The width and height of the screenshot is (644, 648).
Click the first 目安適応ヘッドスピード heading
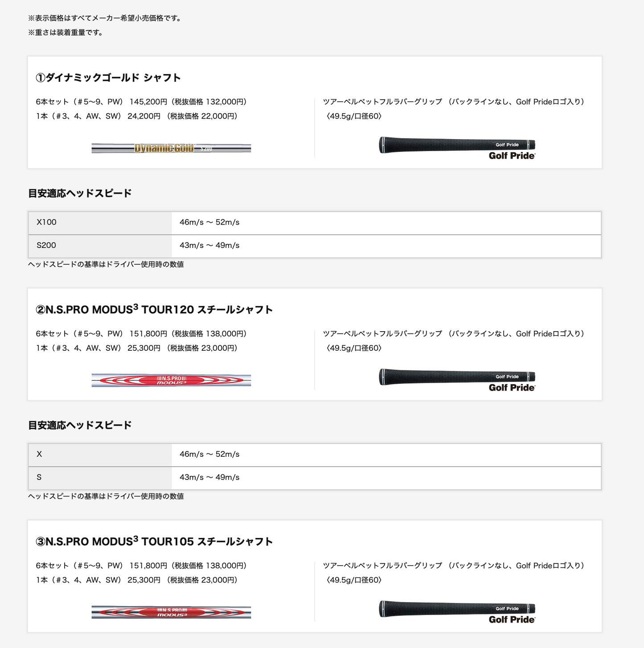click(x=80, y=193)
